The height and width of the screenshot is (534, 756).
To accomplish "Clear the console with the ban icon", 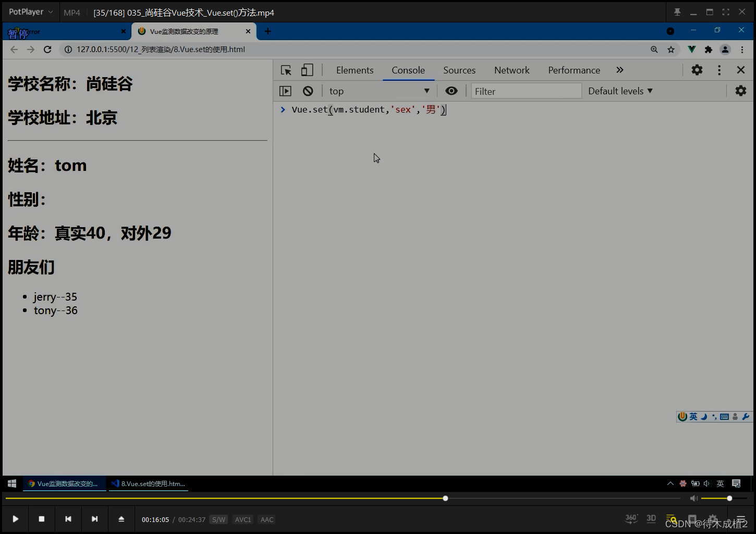I will 308,91.
